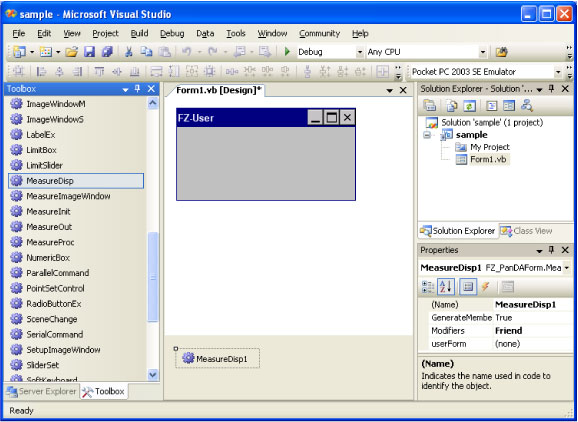
Task: Click the Align Rights layout icon
Action: pyautogui.click(x=77, y=72)
